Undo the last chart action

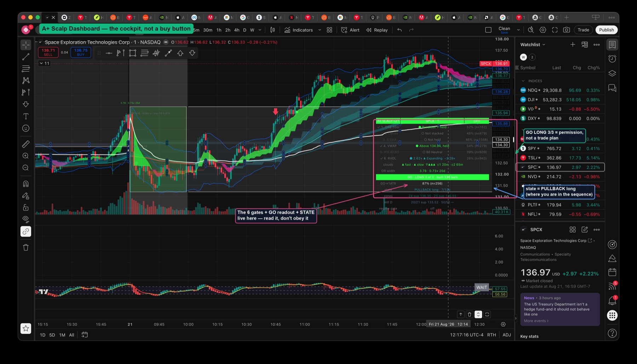pyautogui.click(x=400, y=30)
